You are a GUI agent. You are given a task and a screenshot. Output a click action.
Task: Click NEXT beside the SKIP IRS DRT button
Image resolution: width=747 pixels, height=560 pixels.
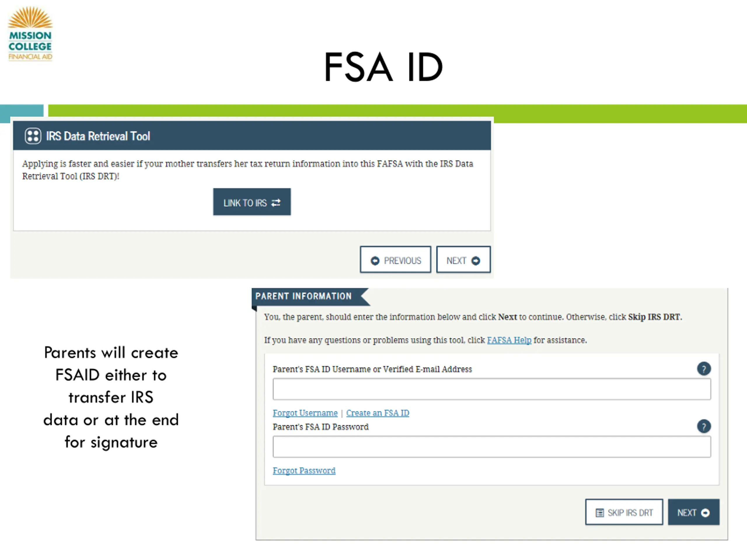point(693,512)
